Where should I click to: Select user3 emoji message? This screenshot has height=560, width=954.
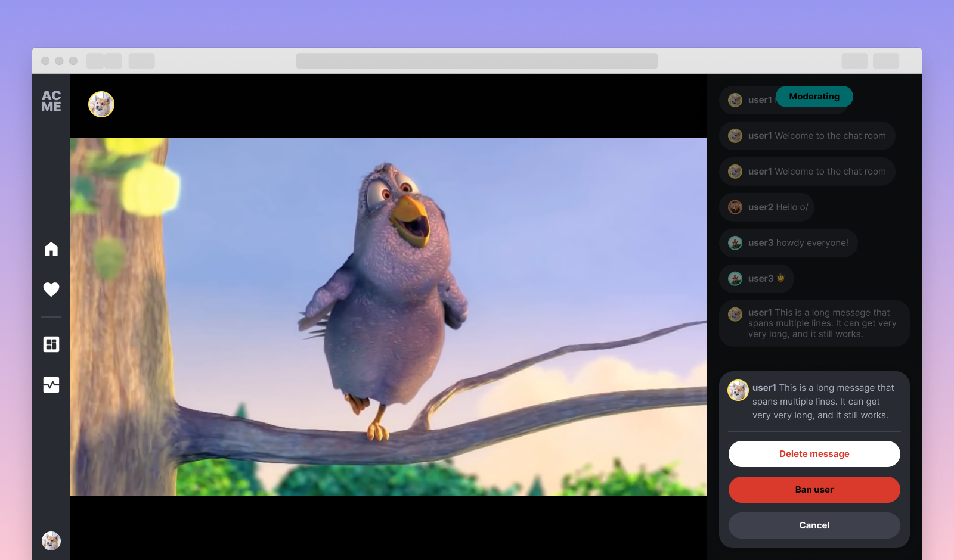click(757, 279)
